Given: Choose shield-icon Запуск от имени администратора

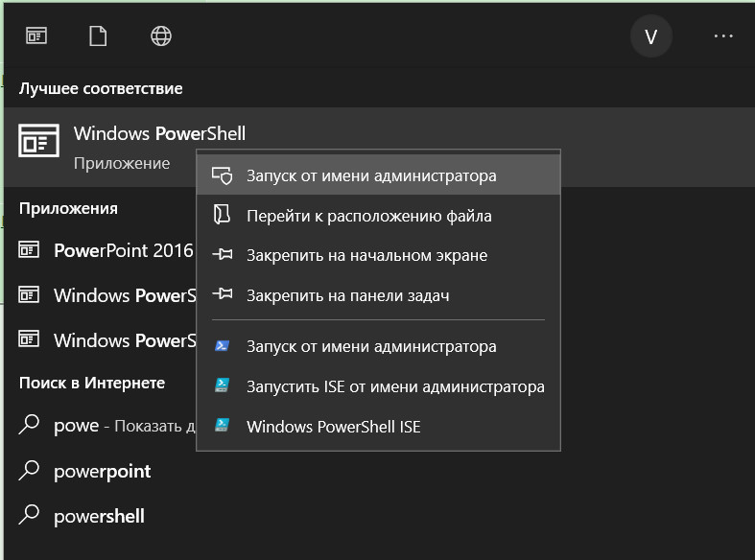Looking at the screenshot, I should pos(379,175).
